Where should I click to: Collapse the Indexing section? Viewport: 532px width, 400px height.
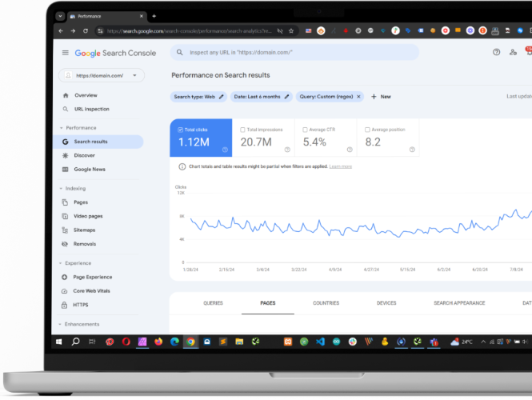click(61, 189)
